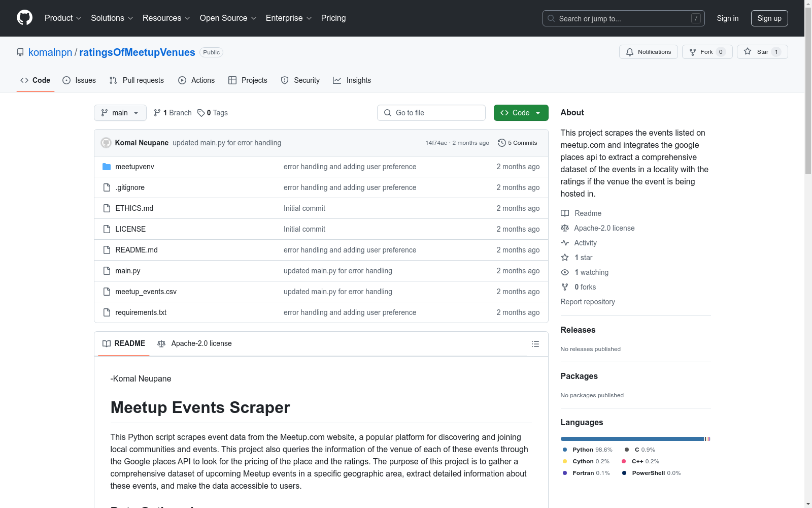Click the README.md file icon
The height and width of the screenshot is (508, 812).
coord(107,250)
